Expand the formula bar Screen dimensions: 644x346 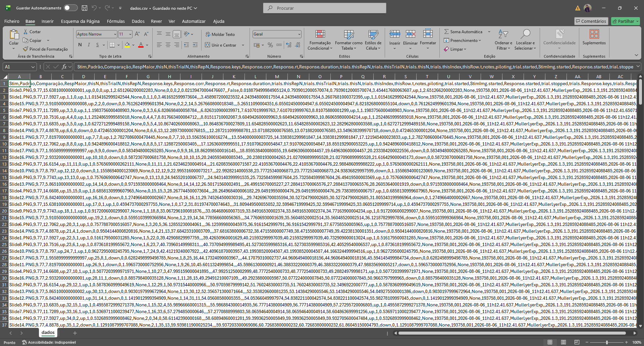(638, 66)
